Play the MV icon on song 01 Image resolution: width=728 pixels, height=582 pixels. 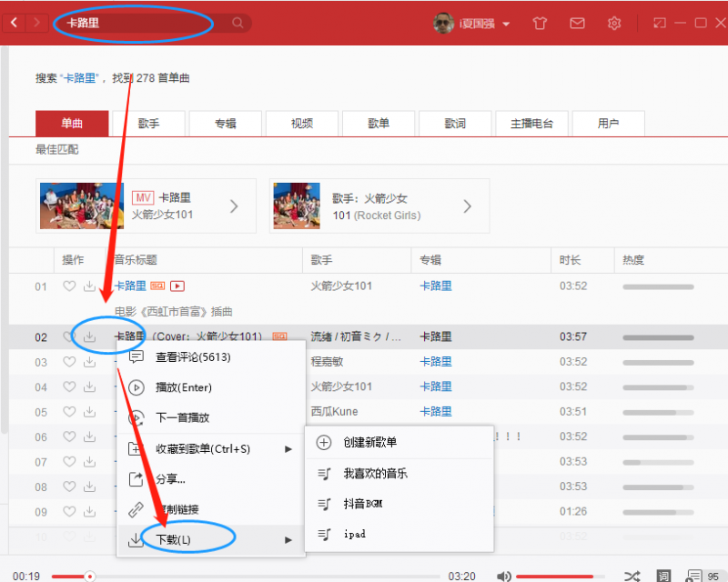(x=177, y=286)
